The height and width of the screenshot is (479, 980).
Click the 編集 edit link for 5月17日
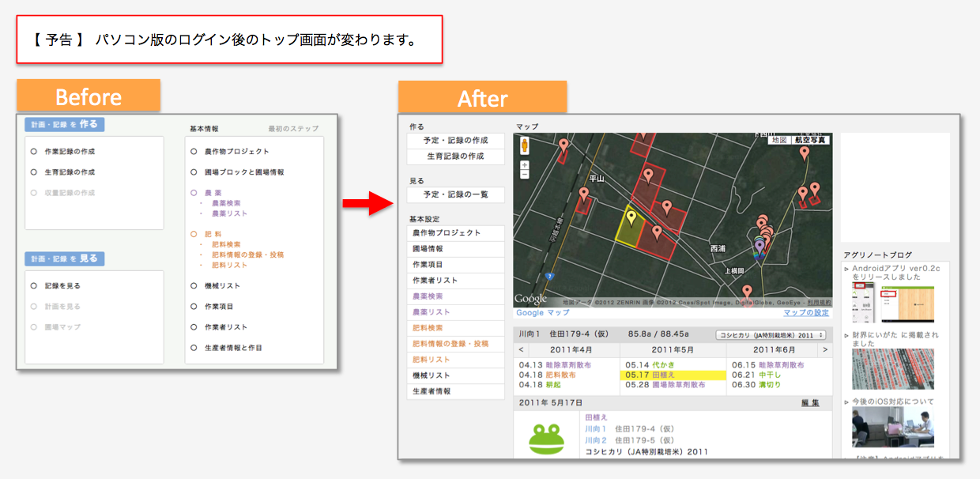[810, 403]
